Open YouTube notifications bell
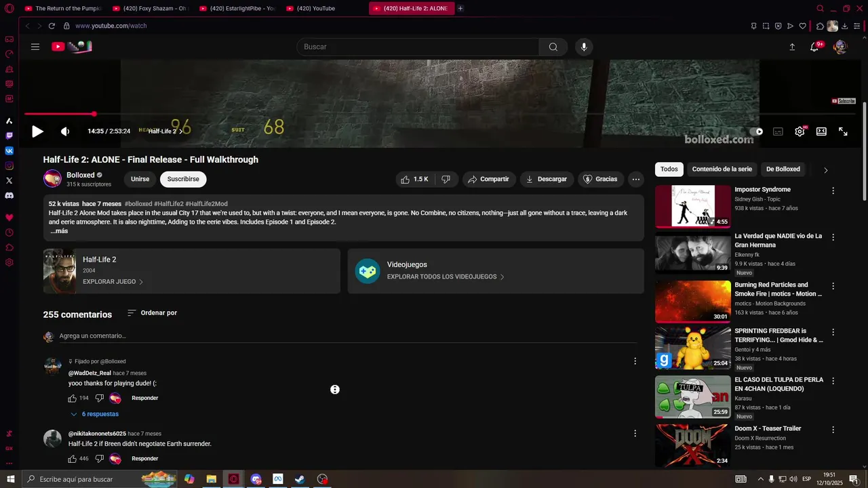 point(814,47)
